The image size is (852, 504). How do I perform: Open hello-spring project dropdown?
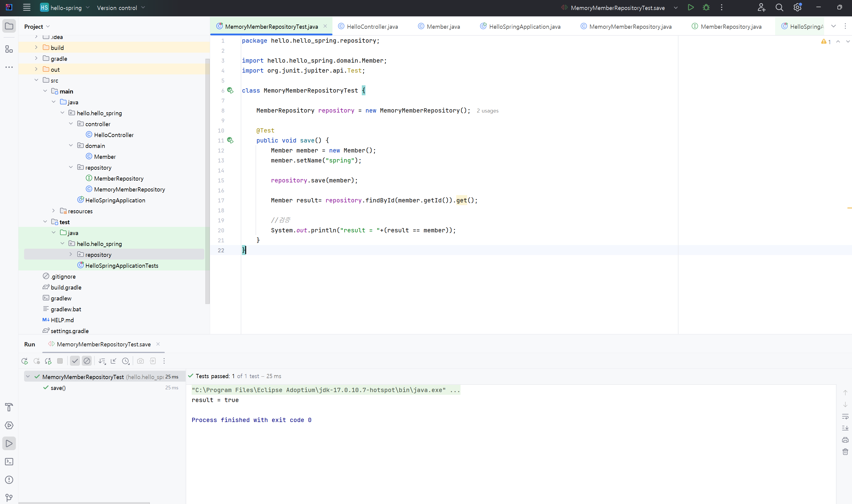click(x=65, y=8)
